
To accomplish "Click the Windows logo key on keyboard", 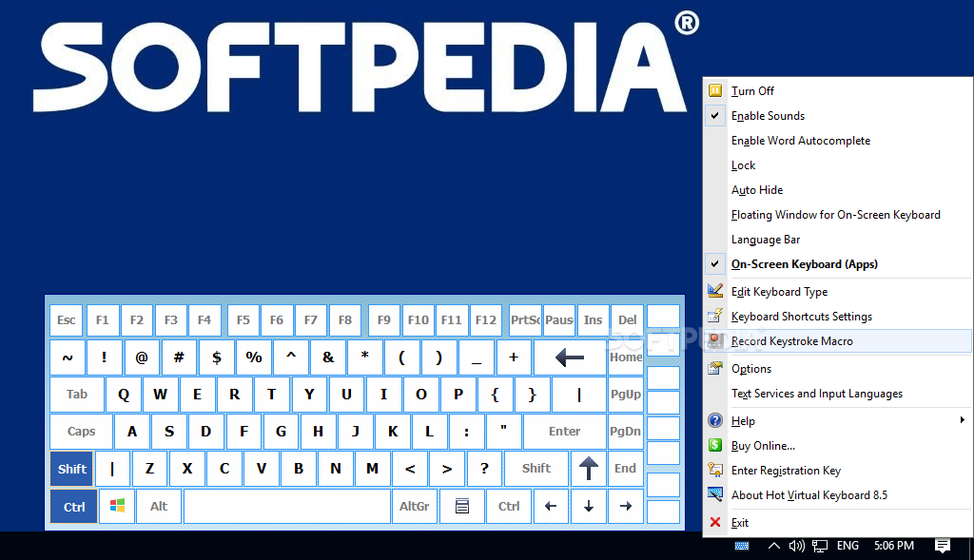I will (x=117, y=506).
